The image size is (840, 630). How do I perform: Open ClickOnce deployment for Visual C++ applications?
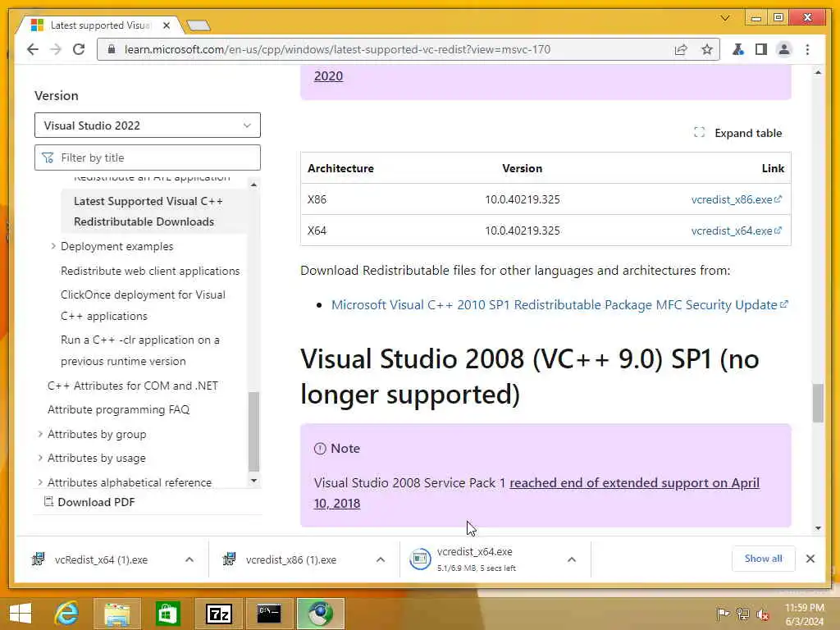point(143,305)
